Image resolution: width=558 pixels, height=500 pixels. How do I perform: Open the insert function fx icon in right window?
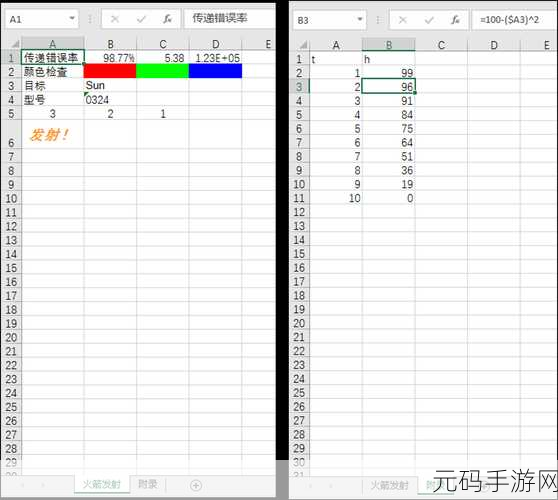[455, 20]
